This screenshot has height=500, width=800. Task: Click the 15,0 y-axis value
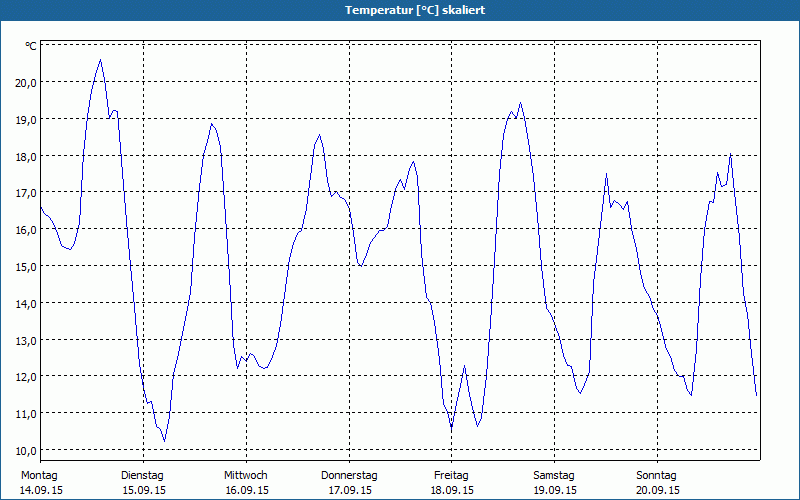point(26,267)
